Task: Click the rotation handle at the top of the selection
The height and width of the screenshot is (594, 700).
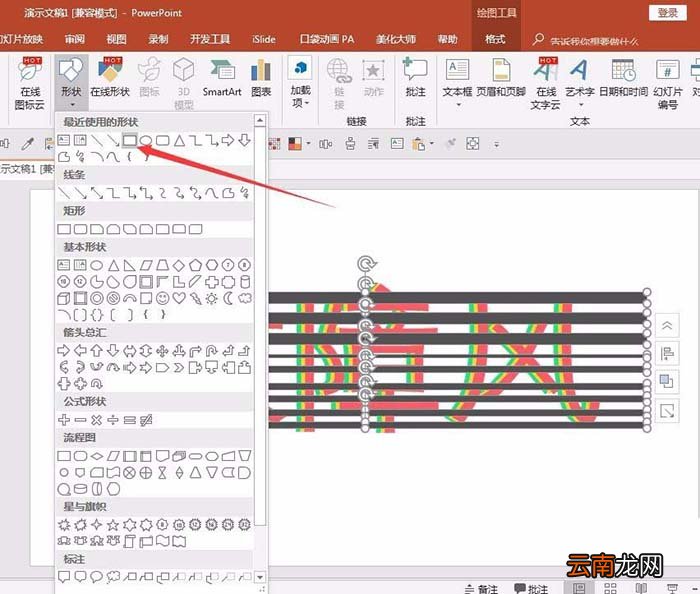Action: [367, 263]
